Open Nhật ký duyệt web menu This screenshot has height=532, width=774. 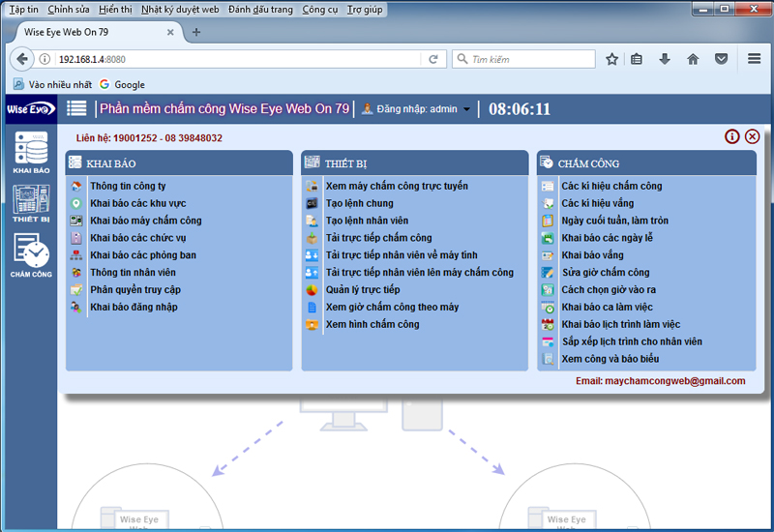pos(180,10)
